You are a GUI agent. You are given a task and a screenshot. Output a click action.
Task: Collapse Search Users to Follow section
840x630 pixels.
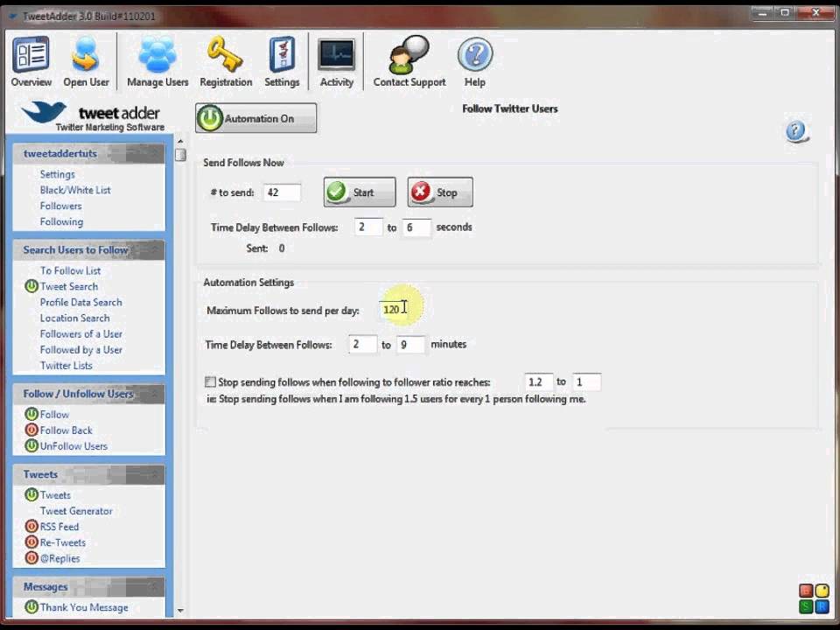click(x=154, y=249)
